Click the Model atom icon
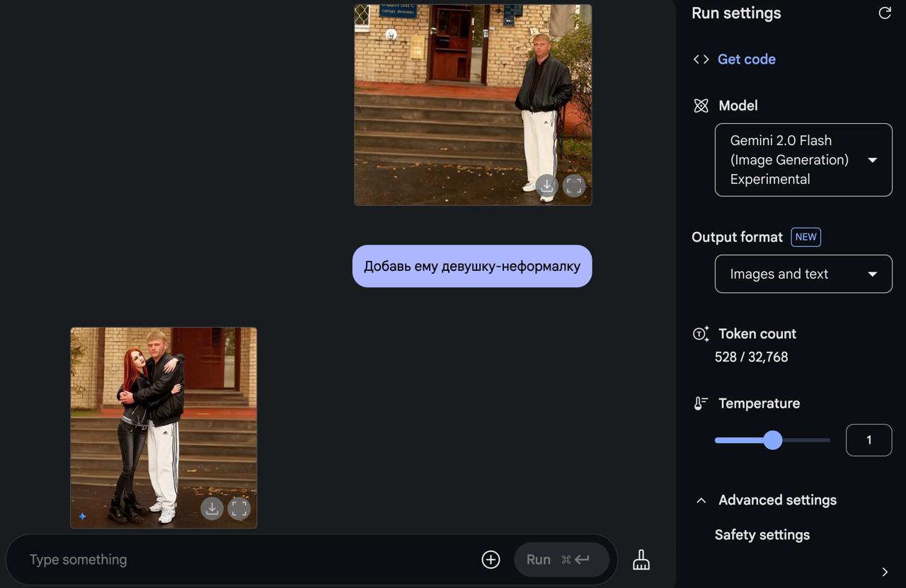906x588 pixels. 701,106
